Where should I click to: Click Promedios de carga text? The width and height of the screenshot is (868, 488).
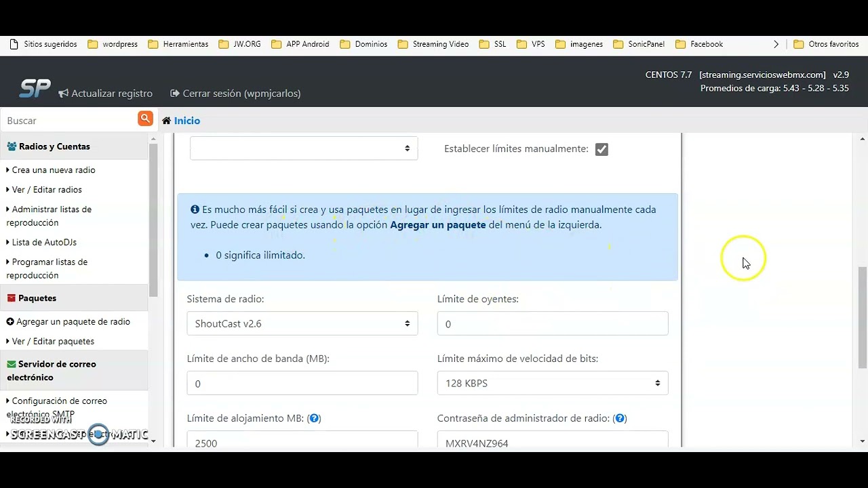tap(774, 89)
